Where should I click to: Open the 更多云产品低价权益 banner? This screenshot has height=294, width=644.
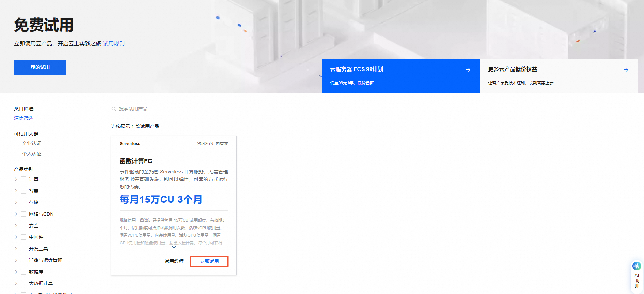click(559, 76)
